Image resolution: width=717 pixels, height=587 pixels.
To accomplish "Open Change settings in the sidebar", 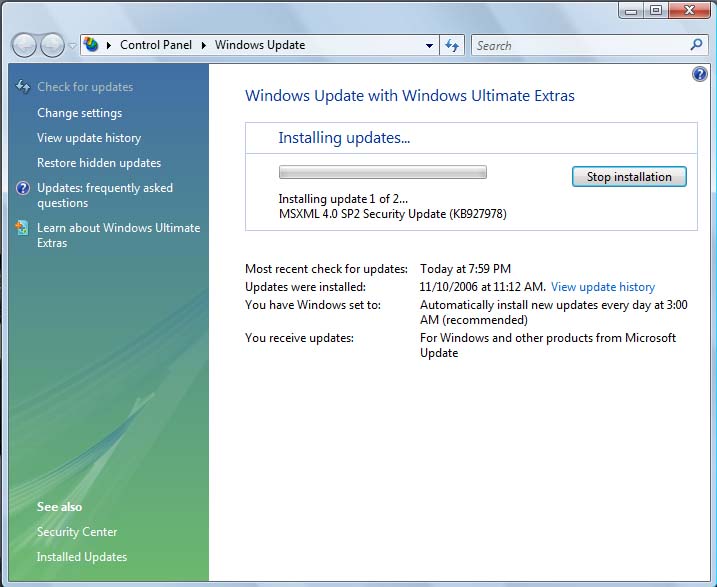I will [79, 113].
